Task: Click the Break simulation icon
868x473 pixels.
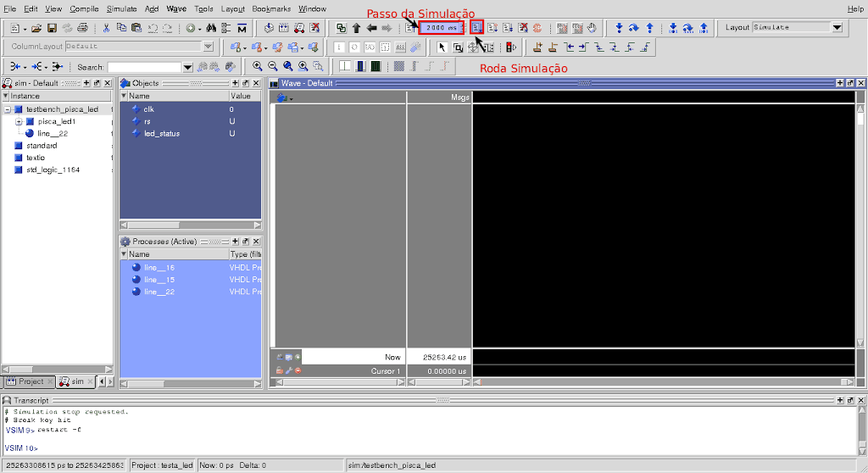Action: click(523, 28)
